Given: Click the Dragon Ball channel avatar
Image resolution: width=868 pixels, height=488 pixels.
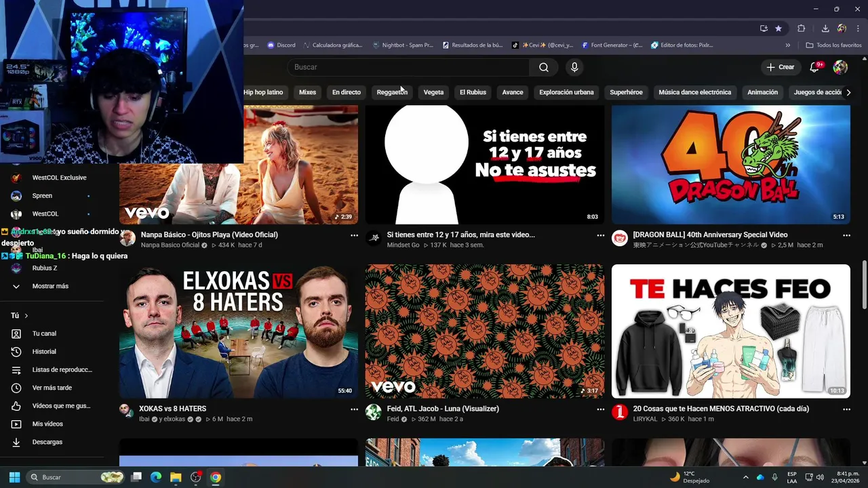Looking at the screenshot, I should click(620, 238).
